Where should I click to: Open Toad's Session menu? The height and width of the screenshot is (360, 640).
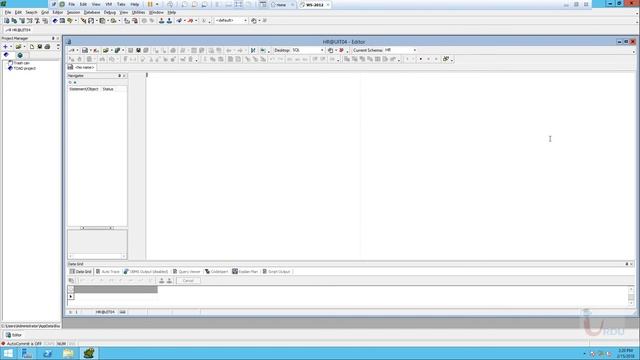click(x=73, y=13)
